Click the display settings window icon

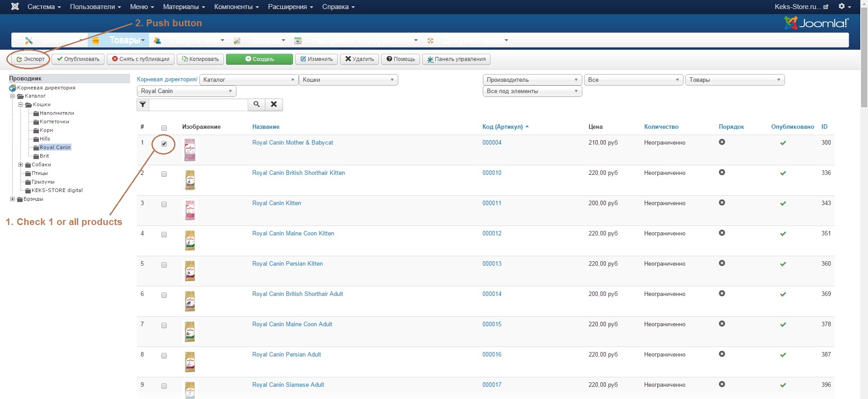[x=298, y=41]
